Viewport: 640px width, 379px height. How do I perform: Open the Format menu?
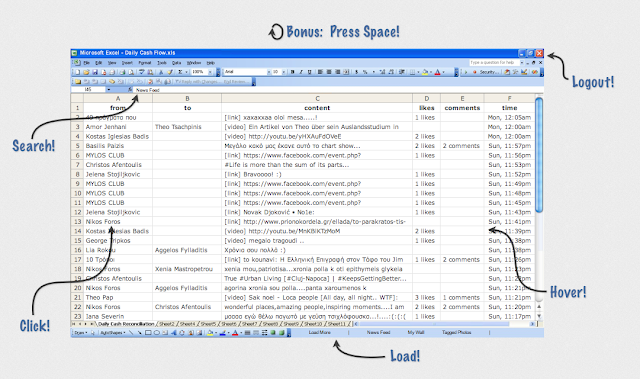[x=144, y=63]
